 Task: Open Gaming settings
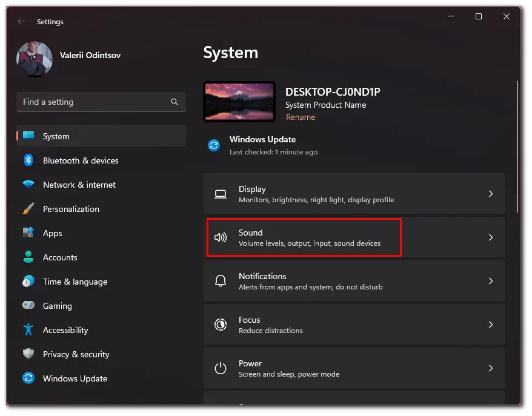click(x=101, y=305)
